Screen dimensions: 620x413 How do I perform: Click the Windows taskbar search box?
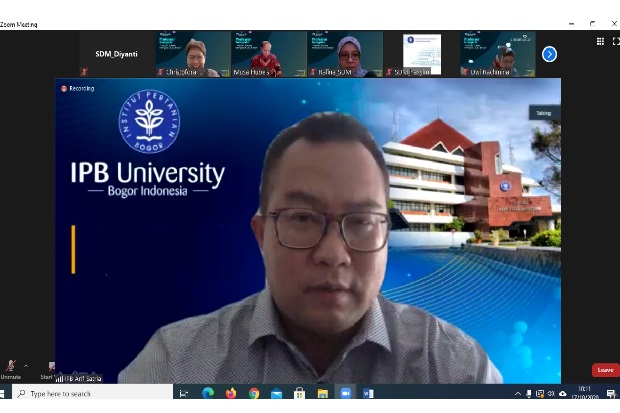[93, 394]
